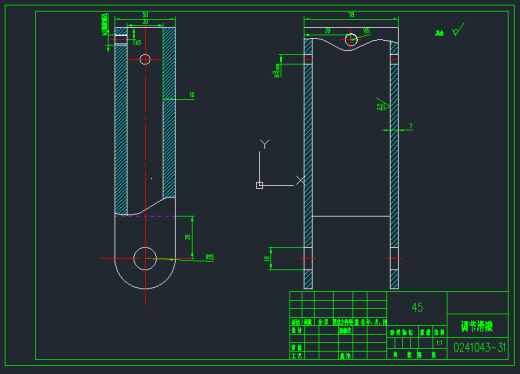The image size is (520, 374).
Task: Click the top hole circle in right view
Action: point(351,39)
